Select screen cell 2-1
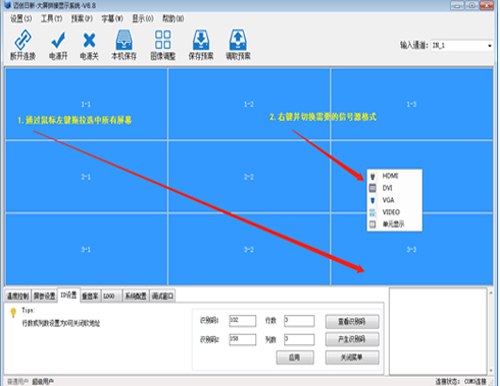Image resolution: width=500 pixels, height=386 pixels. [86, 177]
